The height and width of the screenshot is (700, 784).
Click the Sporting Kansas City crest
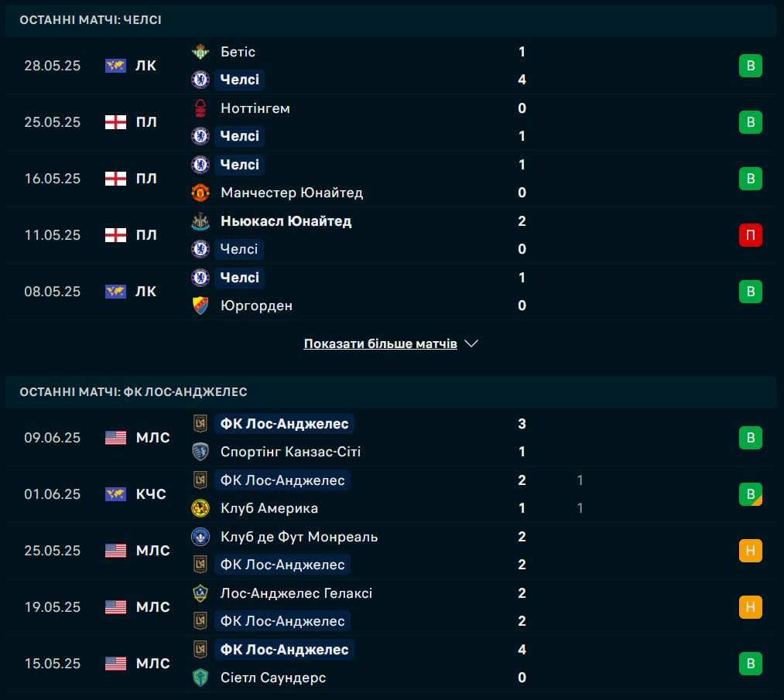[x=200, y=452]
